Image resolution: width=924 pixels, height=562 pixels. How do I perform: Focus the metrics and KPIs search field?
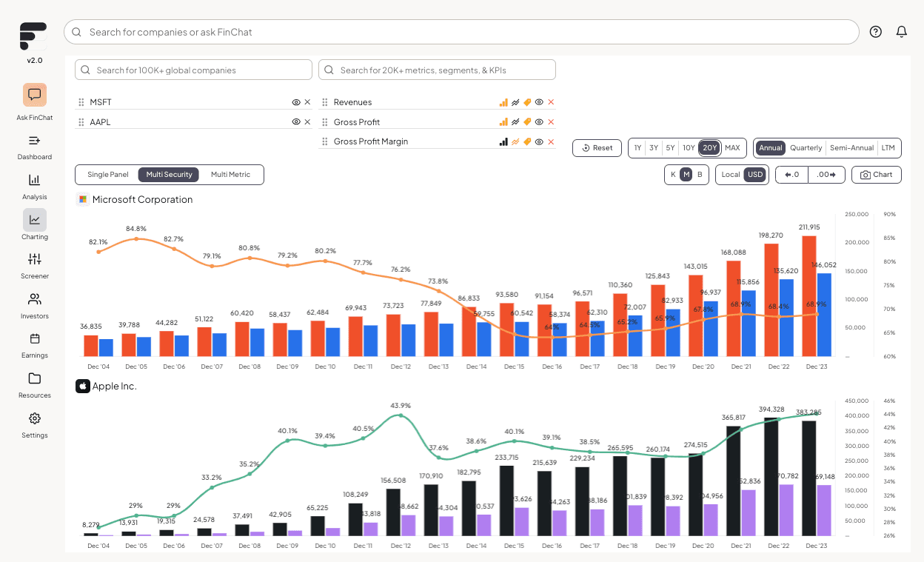pyautogui.click(x=437, y=70)
